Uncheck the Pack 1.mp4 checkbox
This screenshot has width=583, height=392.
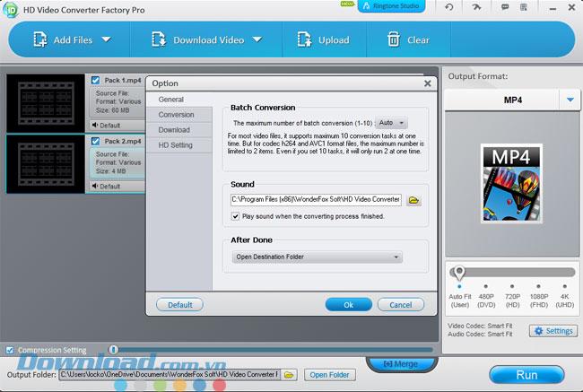[x=96, y=80]
